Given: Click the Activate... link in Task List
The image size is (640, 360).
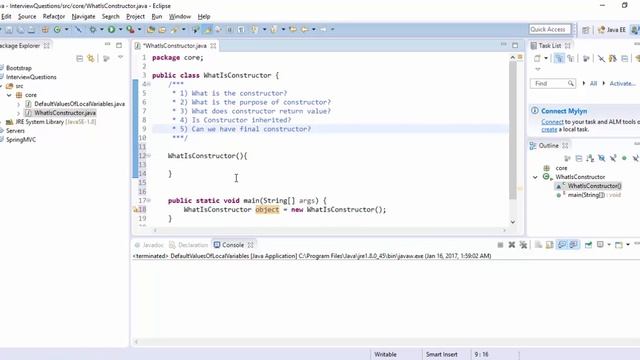Looking at the screenshot, I should [622, 83].
